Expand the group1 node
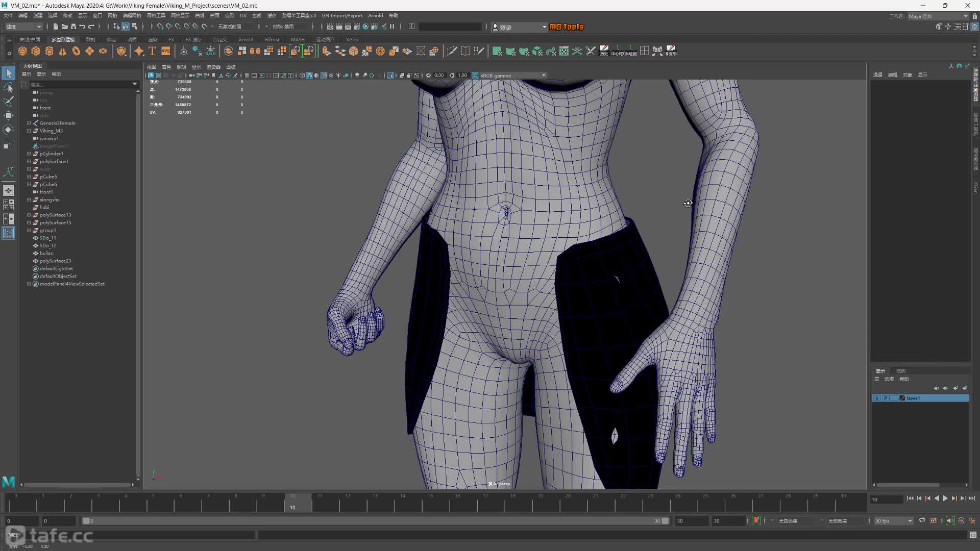This screenshot has width=980, height=551. click(29, 230)
